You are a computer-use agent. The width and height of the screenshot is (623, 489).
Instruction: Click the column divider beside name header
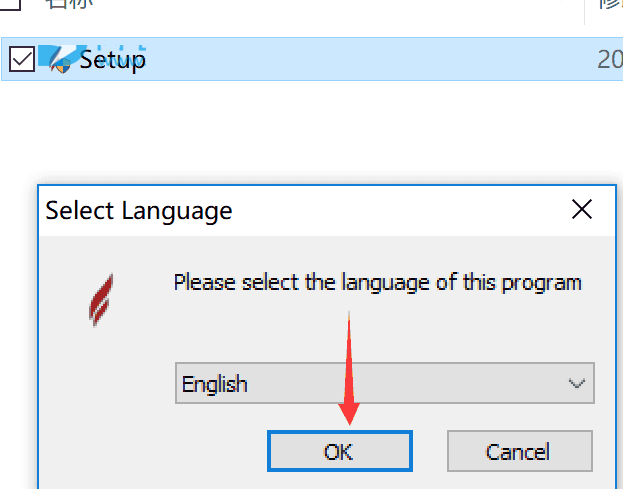pos(584,10)
